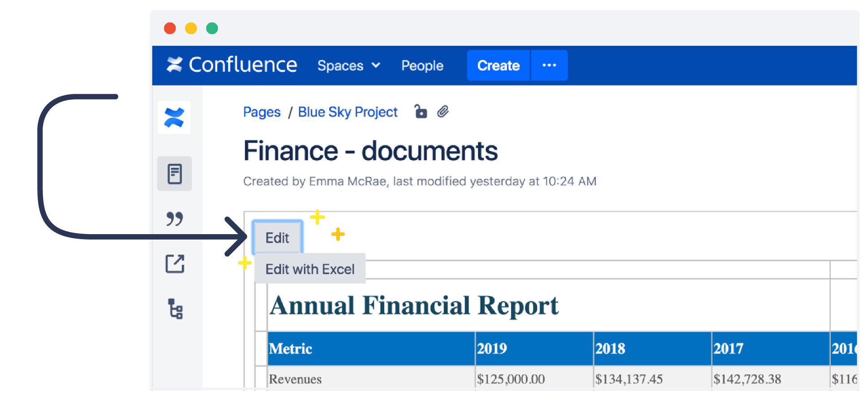
Task: Select the 2018 column header
Action: (653, 349)
